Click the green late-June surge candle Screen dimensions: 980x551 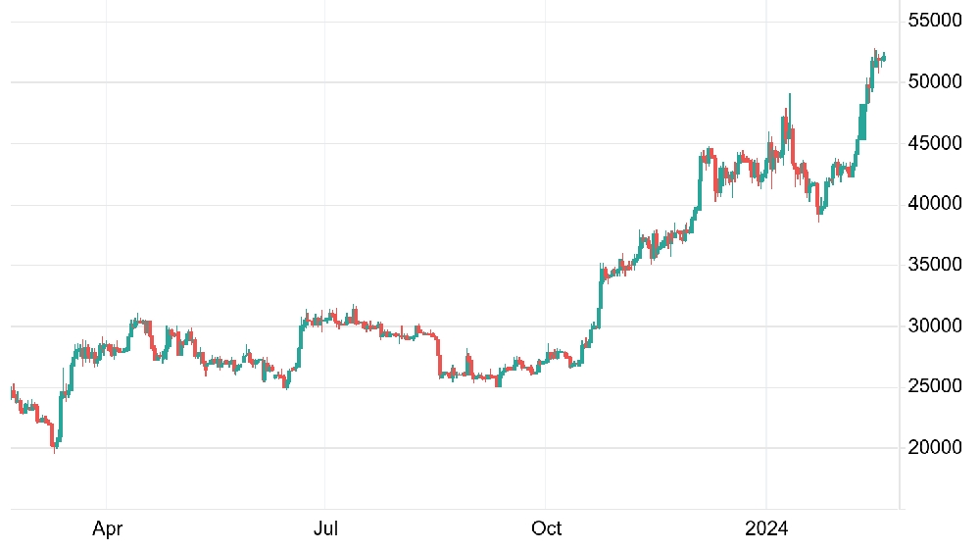301,337
